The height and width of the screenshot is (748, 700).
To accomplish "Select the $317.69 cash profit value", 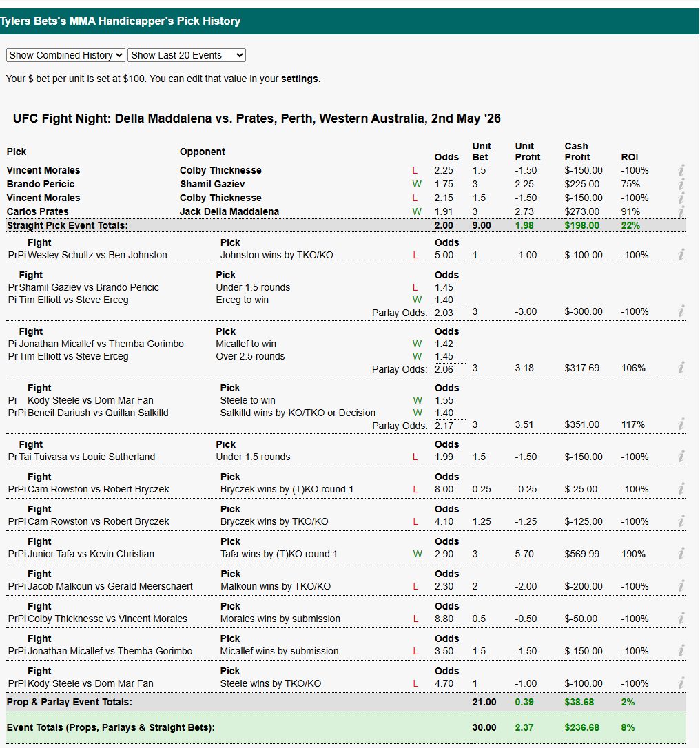I will pos(581,368).
